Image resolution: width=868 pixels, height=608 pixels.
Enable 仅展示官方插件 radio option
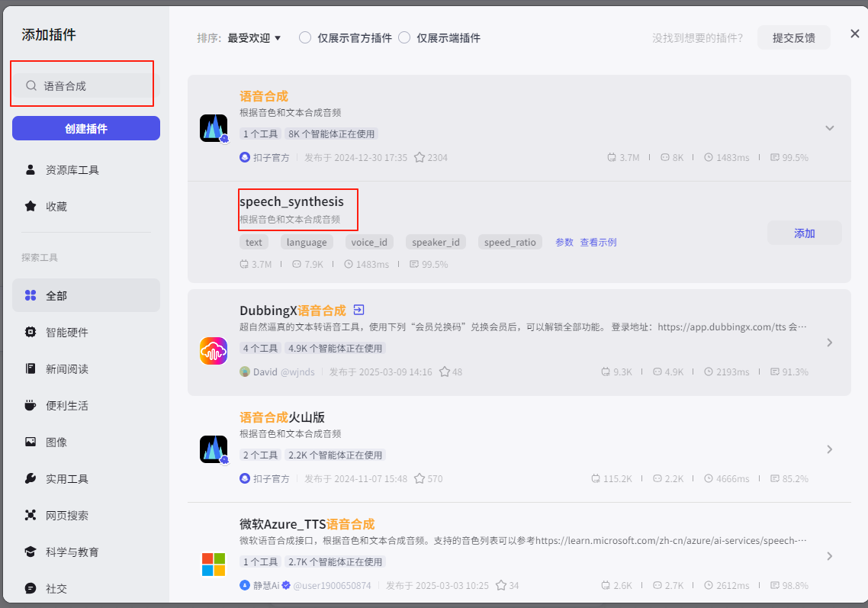coord(305,37)
